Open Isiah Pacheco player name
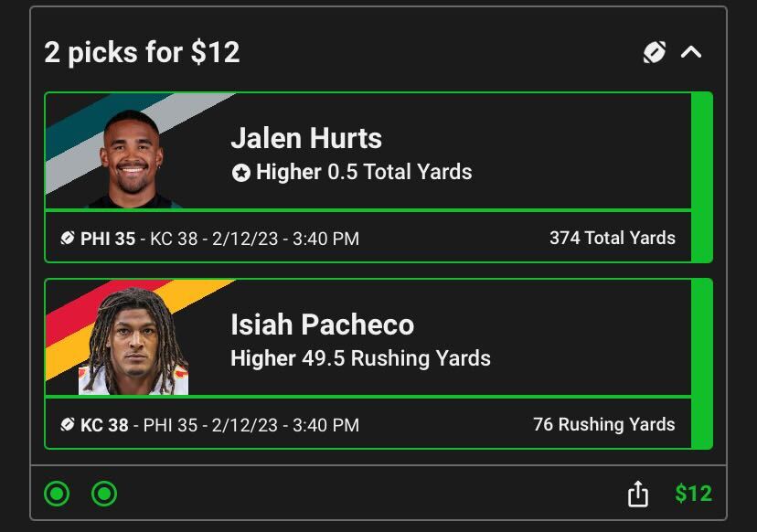The image size is (757, 532). coord(322,325)
